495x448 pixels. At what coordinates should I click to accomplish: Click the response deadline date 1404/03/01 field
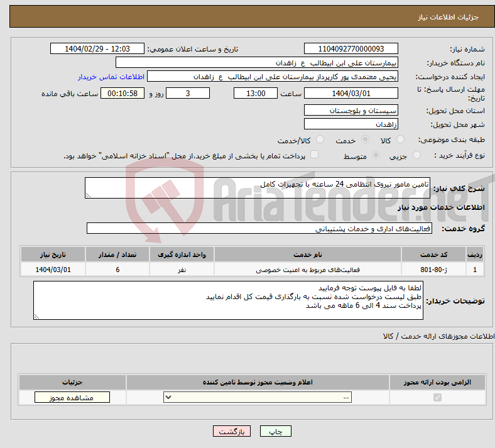(x=351, y=93)
